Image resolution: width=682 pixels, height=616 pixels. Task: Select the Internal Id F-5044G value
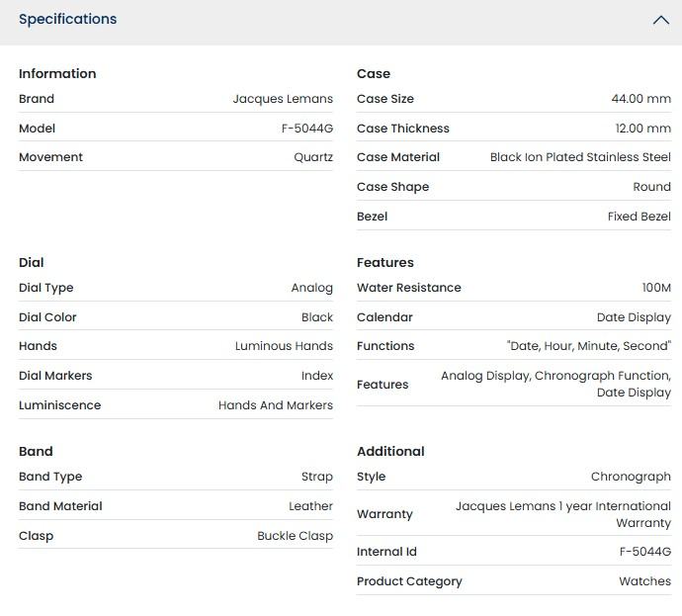pyautogui.click(x=645, y=552)
